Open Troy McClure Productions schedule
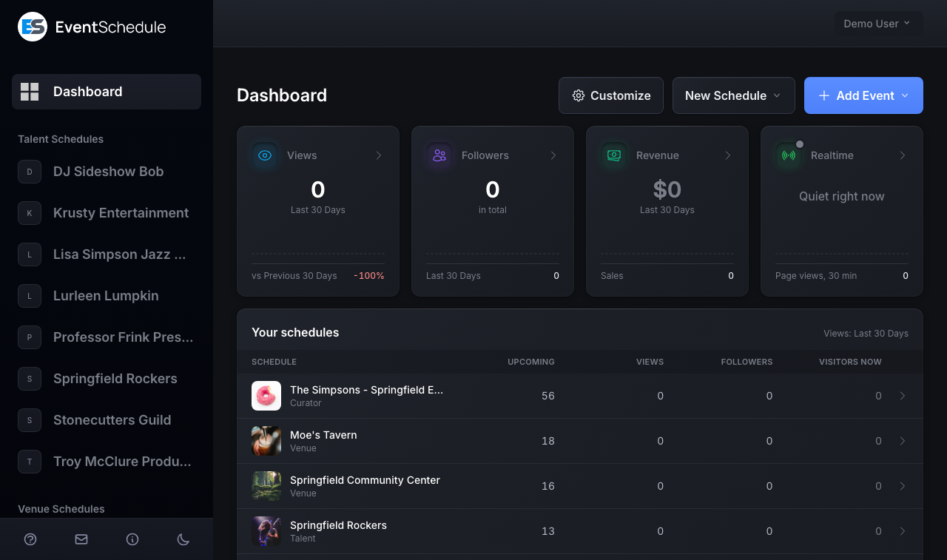947x560 pixels. coord(107,462)
